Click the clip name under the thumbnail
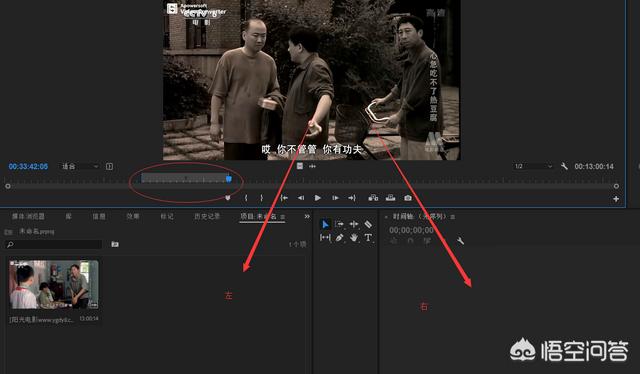Screen dimensions: 640x374 41,320
